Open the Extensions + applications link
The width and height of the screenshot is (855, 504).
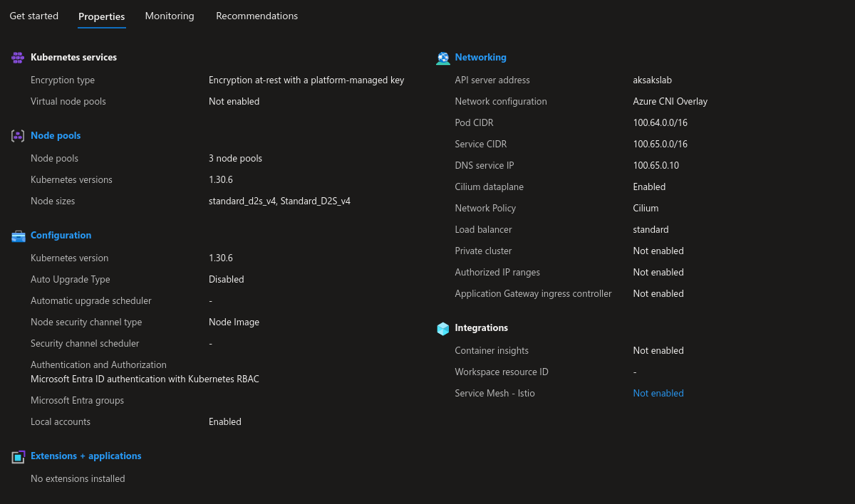tap(86, 456)
